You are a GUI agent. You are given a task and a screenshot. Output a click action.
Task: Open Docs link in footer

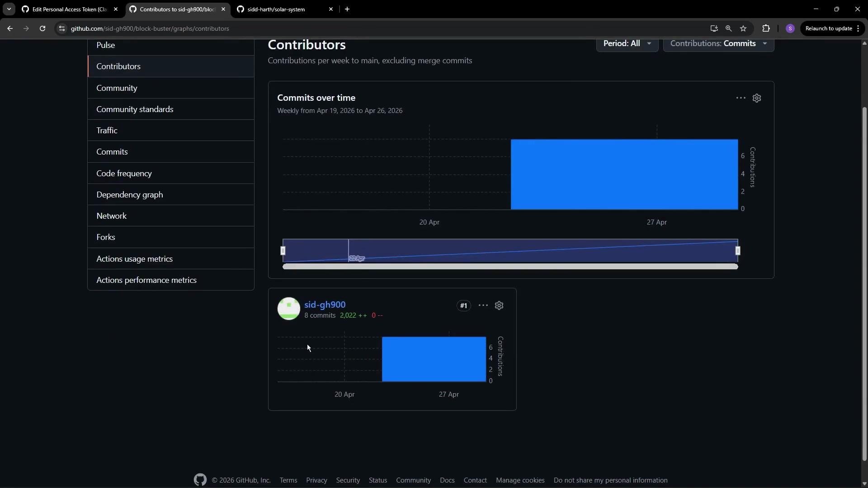447,480
